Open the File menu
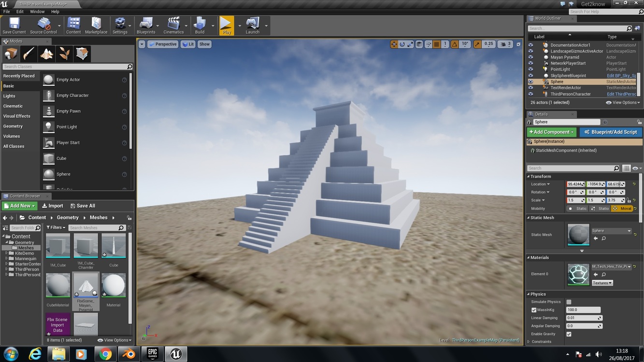The height and width of the screenshot is (362, 644). (x=6, y=12)
